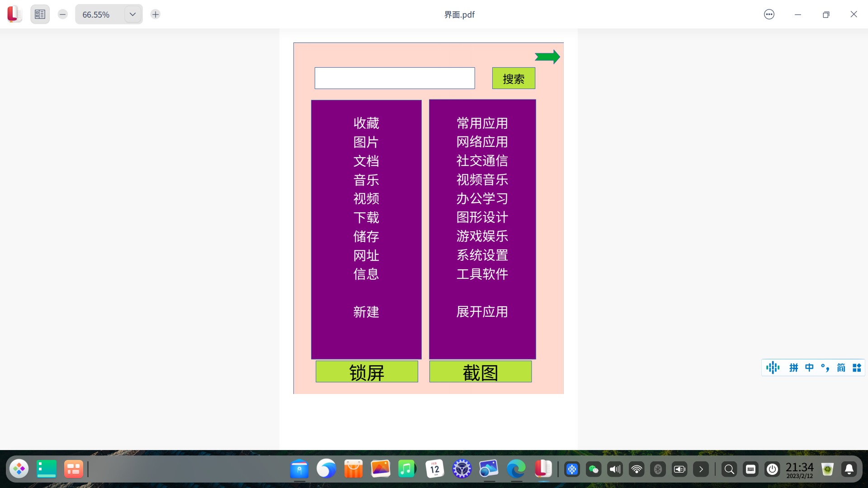Open the zoom percentage dropdown arrow

click(x=132, y=14)
